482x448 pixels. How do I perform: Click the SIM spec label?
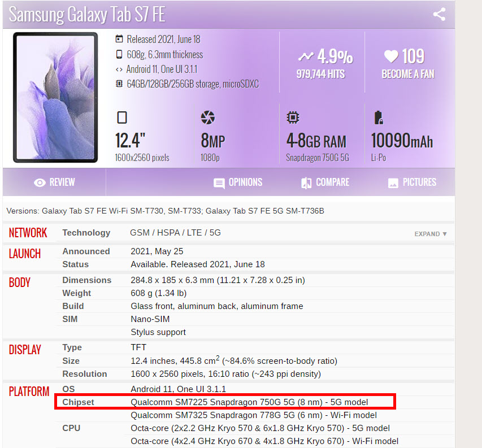(70, 319)
